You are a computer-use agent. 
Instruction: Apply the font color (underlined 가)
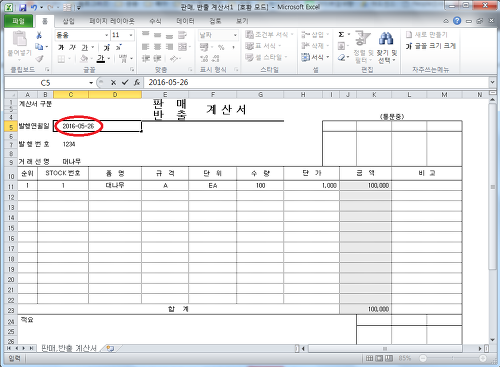pyautogui.click(x=101, y=59)
